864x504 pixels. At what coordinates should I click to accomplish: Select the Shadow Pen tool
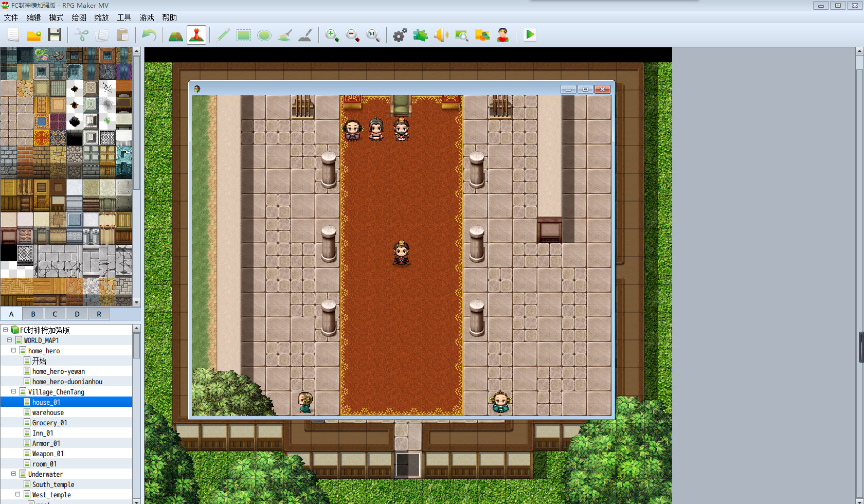pyautogui.click(x=305, y=35)
